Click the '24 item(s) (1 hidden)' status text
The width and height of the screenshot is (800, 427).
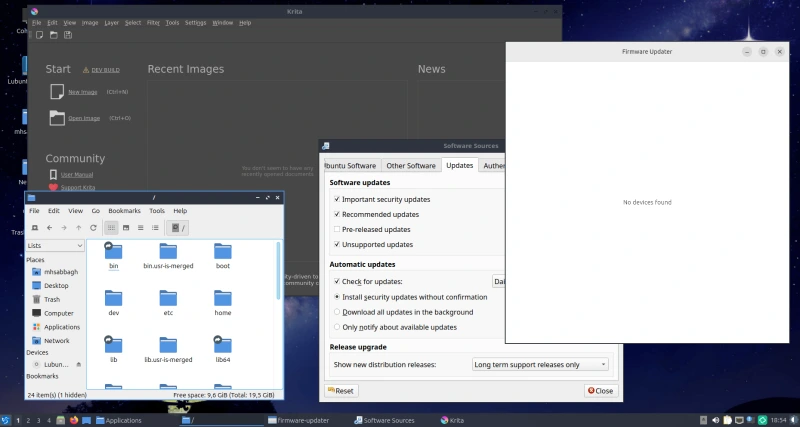57,395
